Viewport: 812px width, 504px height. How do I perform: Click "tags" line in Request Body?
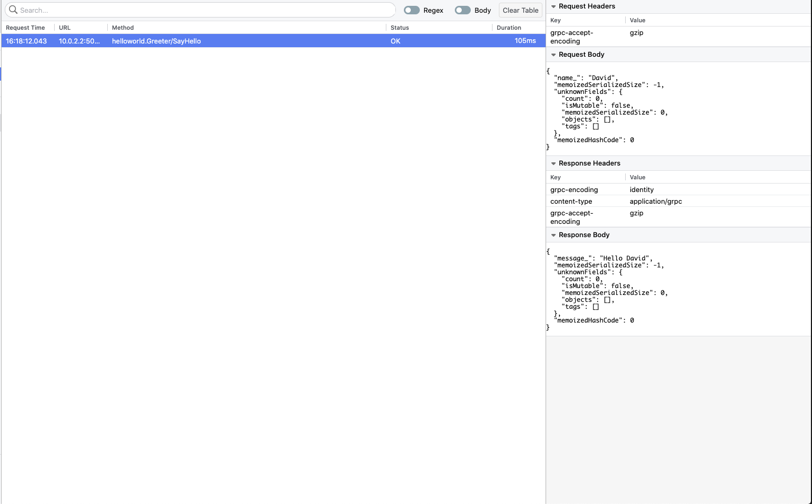(580, 126)
